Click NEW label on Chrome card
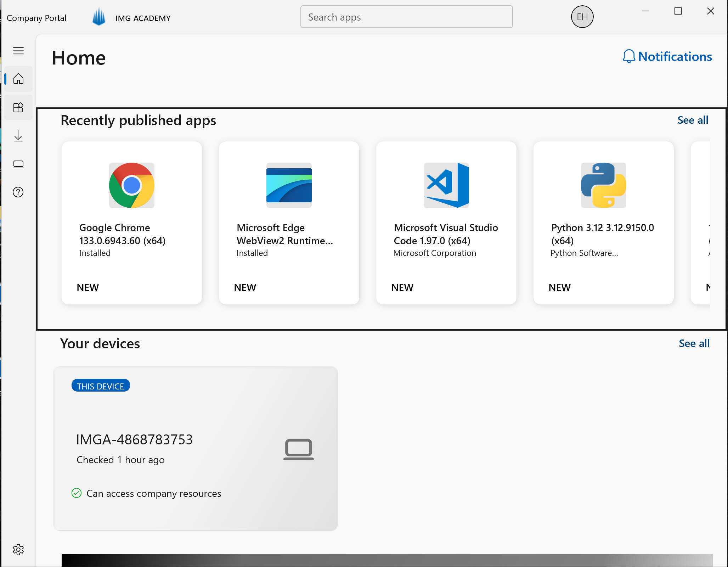The height and width of the screenshot is (567, 728). coord(88,287)
